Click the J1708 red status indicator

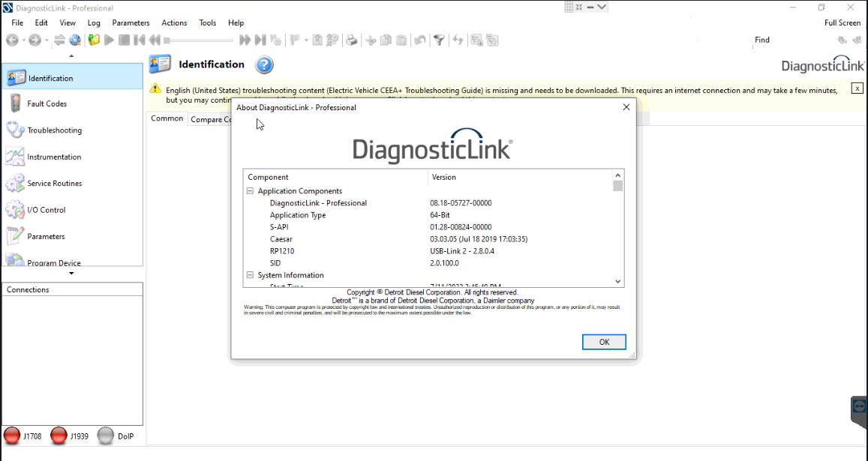(x=12, y=436)
